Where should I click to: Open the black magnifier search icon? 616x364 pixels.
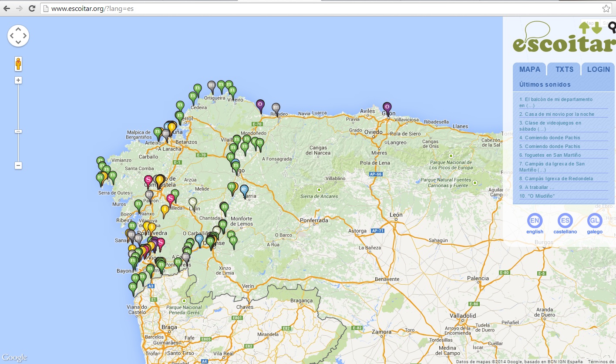pos(612,28)
